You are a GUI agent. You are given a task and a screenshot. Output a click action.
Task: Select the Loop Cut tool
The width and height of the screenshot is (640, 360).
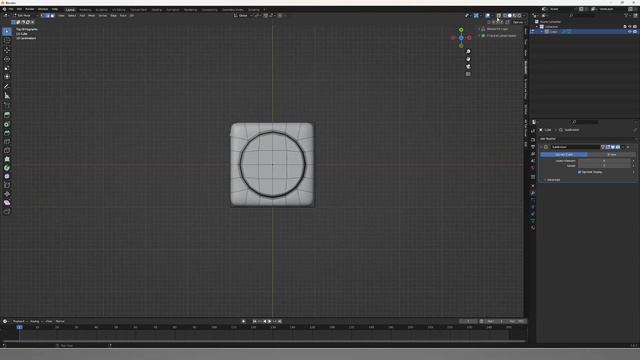coord(7,142)
